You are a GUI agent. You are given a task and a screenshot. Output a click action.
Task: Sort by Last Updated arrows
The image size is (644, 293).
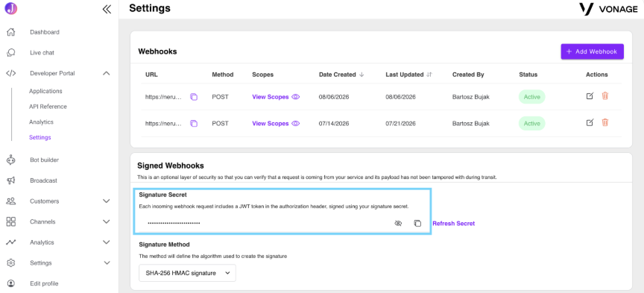429,75
